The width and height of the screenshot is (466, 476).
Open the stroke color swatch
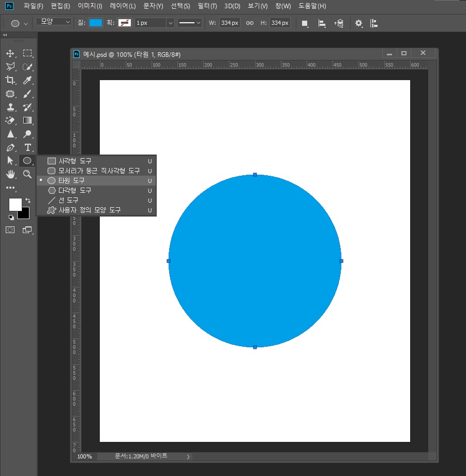[125, 23]
